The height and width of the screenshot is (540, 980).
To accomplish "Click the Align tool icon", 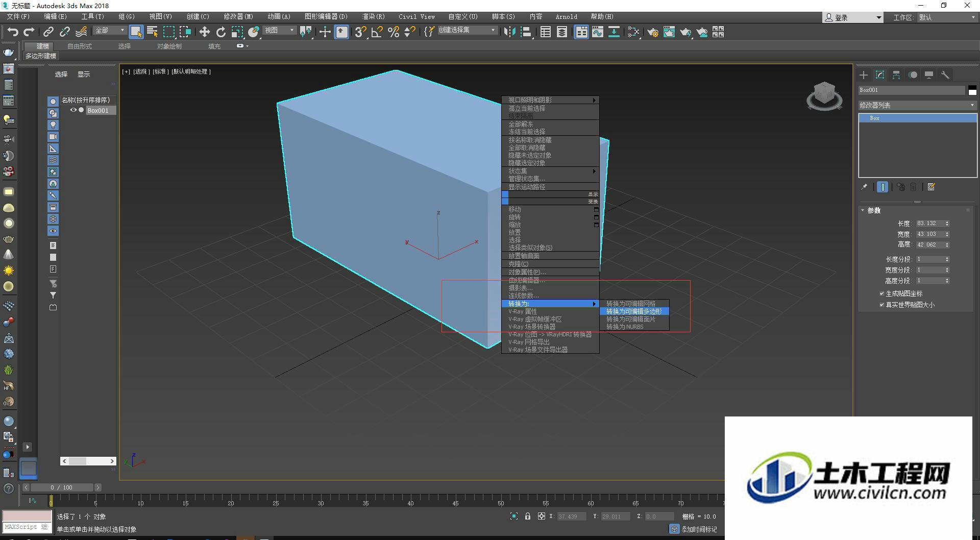I will pos(525,32).
